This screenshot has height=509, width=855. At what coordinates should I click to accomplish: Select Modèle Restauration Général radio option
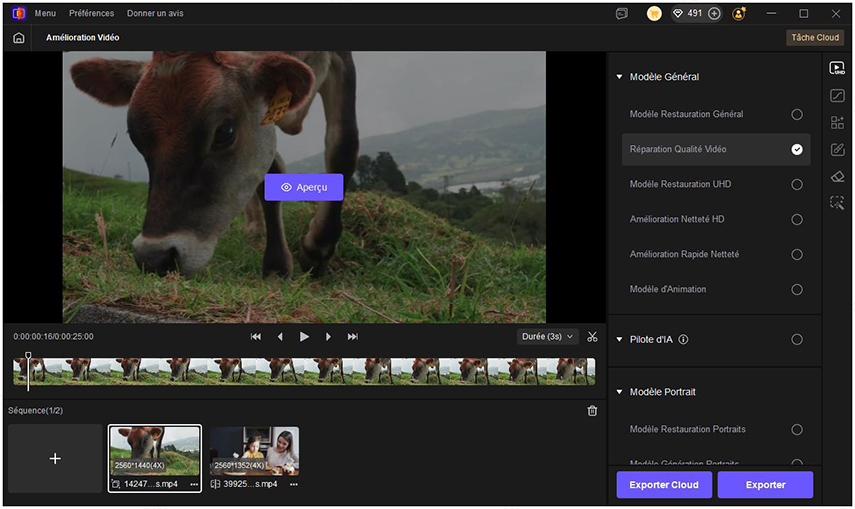pos(797,114)
